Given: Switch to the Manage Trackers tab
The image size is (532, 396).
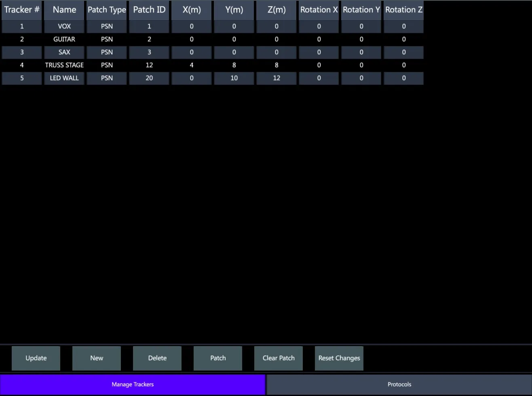Looking at the screenshot, I should pyautogui.click(x=133, y=384).
